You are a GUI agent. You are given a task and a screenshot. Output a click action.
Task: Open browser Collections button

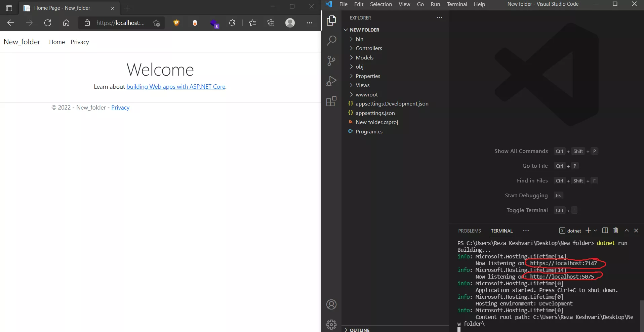(x=271, y=23)
